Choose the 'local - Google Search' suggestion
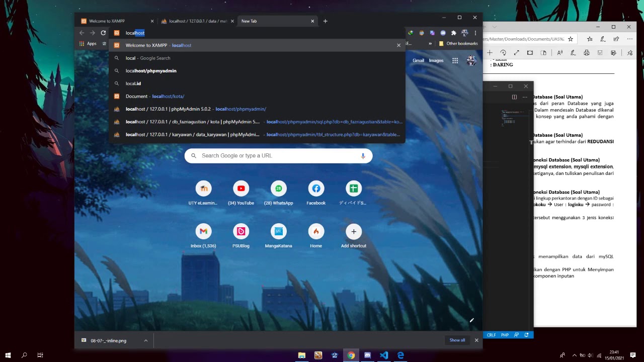This screenshot has height=362, width=644. (x=257, y=58)
